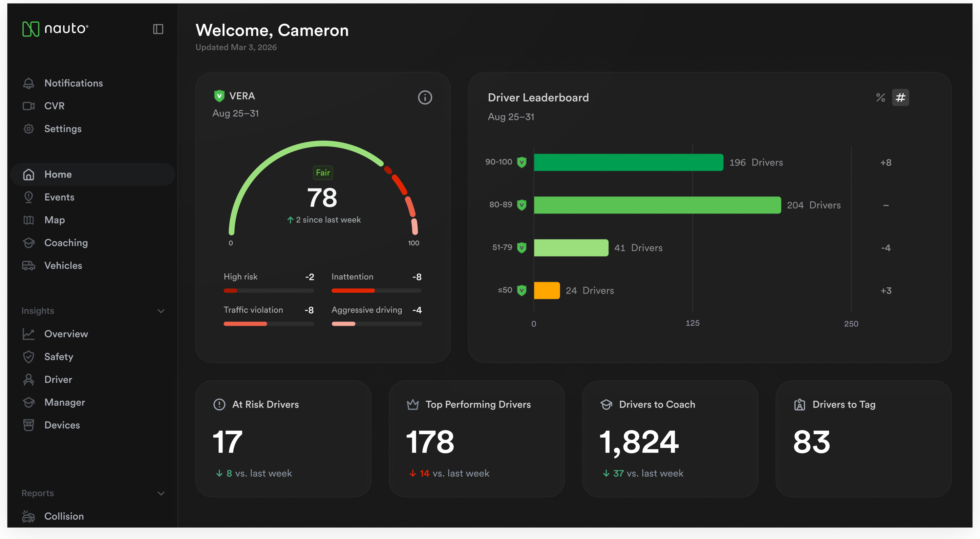Collapse the sidebar panel icon
This screenshot has height=539, width=980.
coord(158,29)
